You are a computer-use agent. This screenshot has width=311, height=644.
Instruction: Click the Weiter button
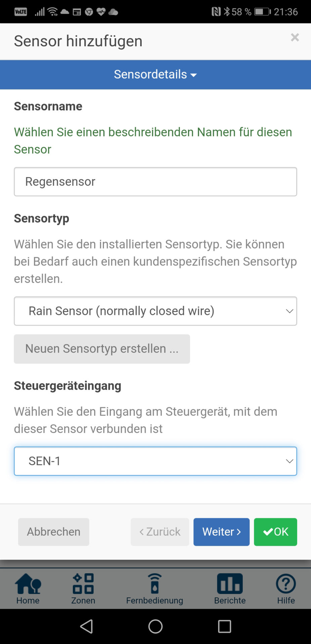221,532
